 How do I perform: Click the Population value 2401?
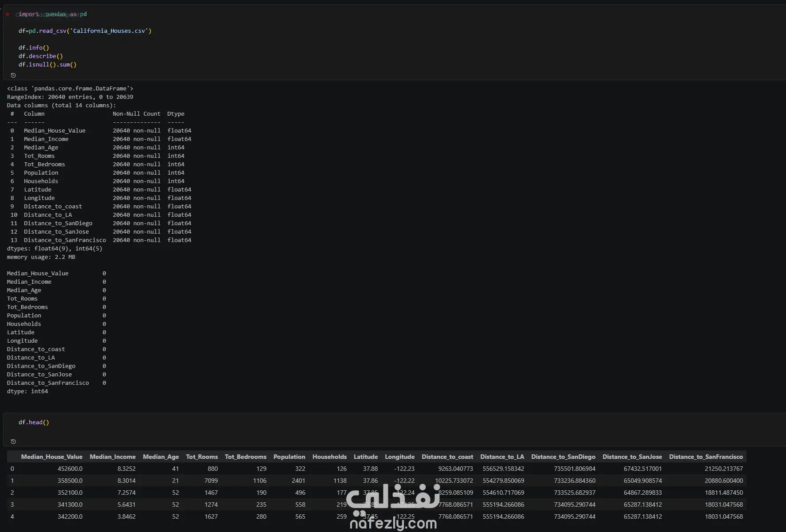tap(298, 481)
